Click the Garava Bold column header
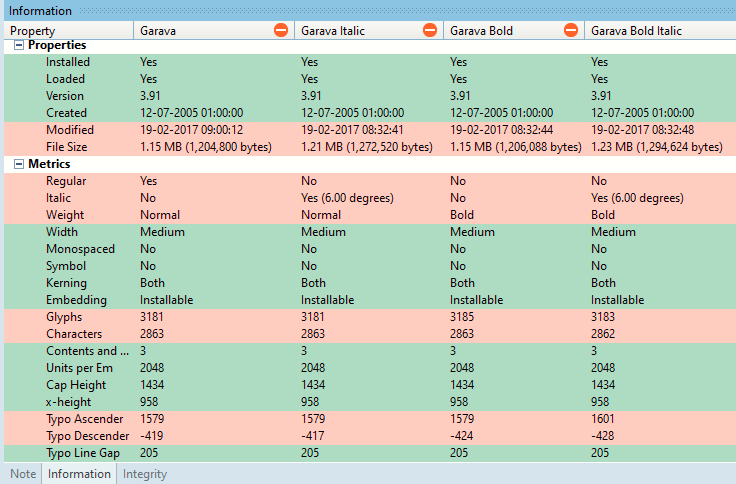Screen dimensions: 736x484 514,31
